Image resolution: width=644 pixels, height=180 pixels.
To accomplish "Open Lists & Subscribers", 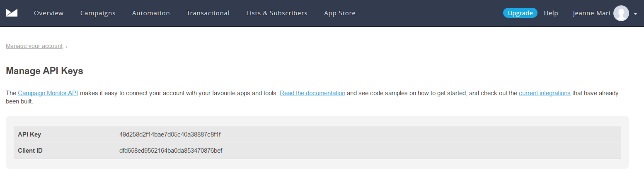I will click(x=277, y=13).
